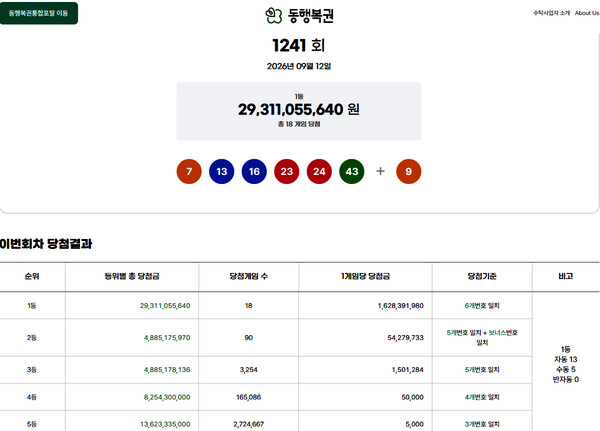
Task: Click the plus sign before bonus ball
Action: pyautogui.click(x=380, y=171)
